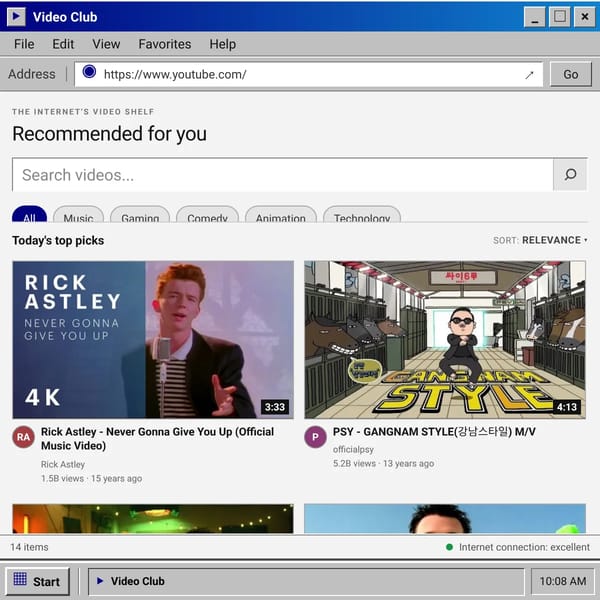The height and width of the screenshot is (600, 600).
Task: Open the officialpsy channel name link
Action: pyautogui.click(x=353, y=449)
